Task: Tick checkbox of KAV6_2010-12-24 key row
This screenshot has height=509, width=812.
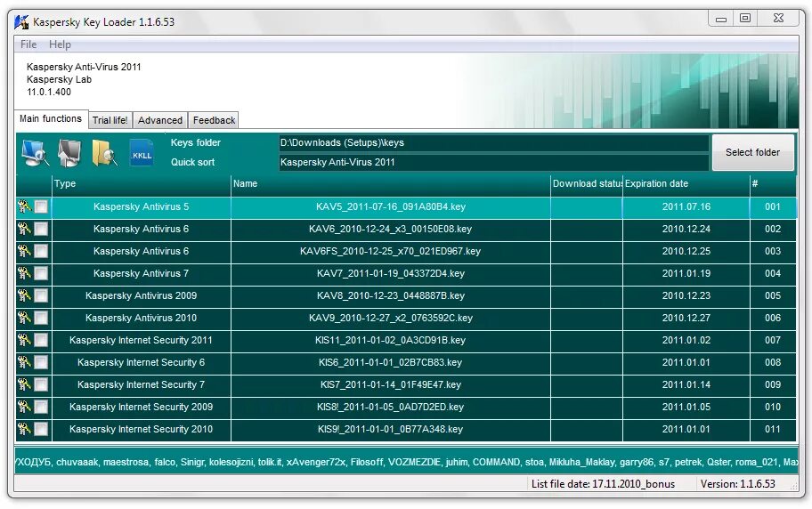Action: 41,229
